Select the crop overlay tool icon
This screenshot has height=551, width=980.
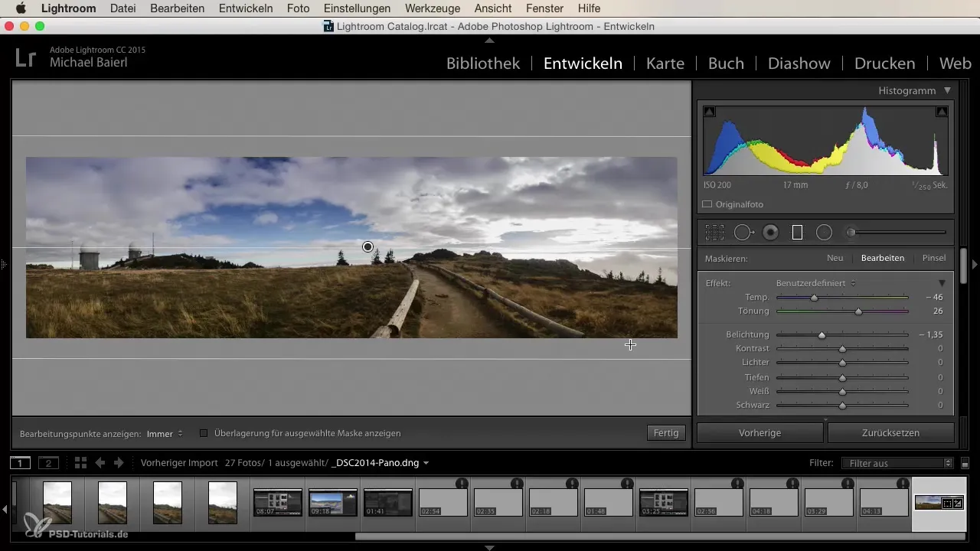[x=714, y=232]
